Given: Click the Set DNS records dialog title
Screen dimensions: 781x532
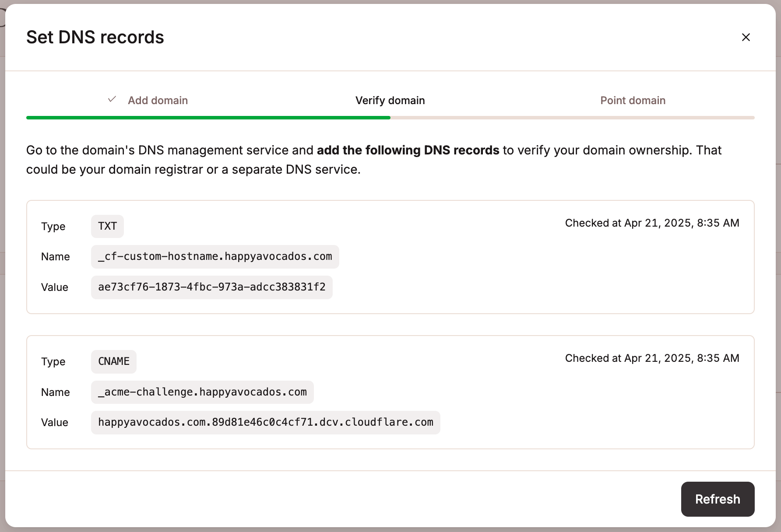Looking at the screenshot, I should 95,37.
